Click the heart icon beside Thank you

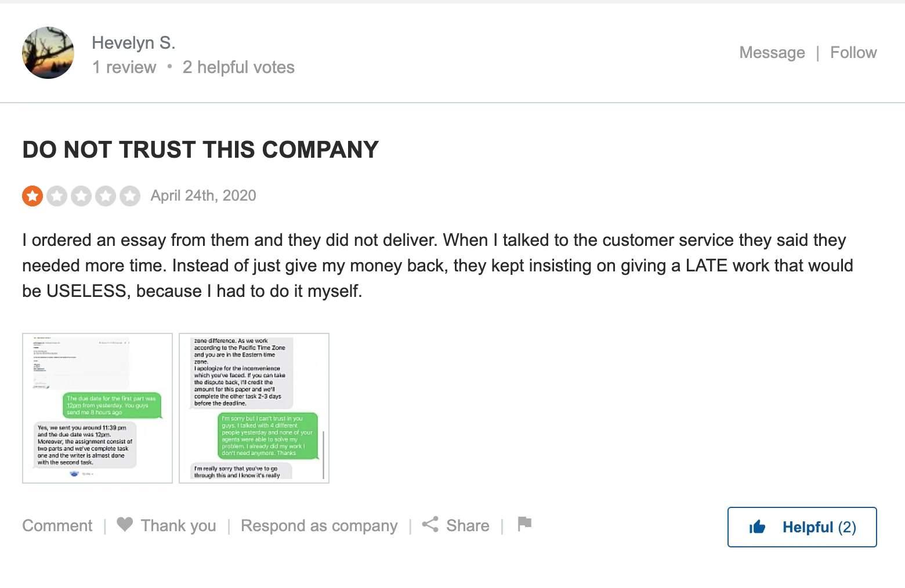pos(125,524)
